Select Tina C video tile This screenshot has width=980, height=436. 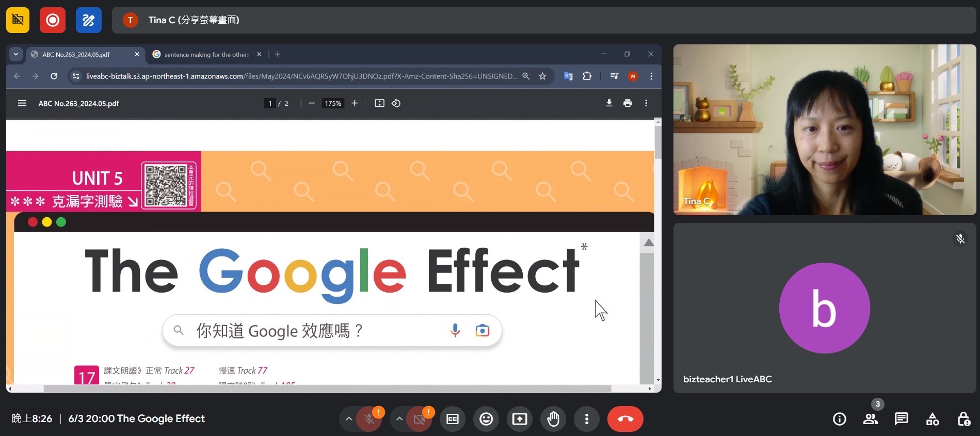pos(824,130)
